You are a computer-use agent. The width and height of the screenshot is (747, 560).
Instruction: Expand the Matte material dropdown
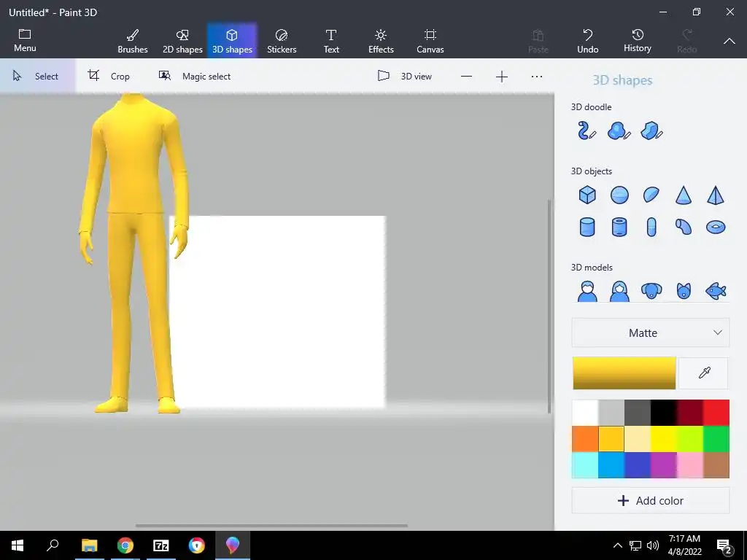pyautogui.click(x=650, y=332)
